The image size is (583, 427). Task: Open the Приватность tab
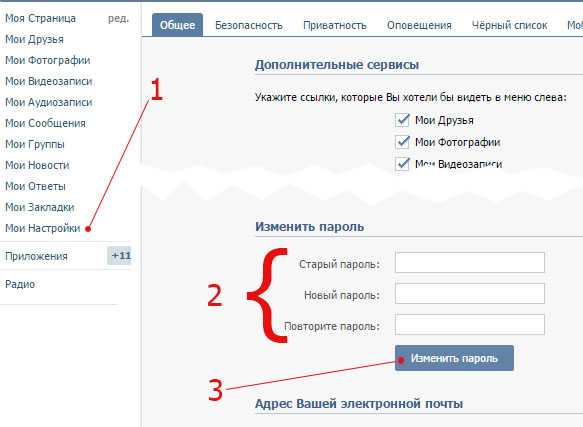[x=335, y=25]
